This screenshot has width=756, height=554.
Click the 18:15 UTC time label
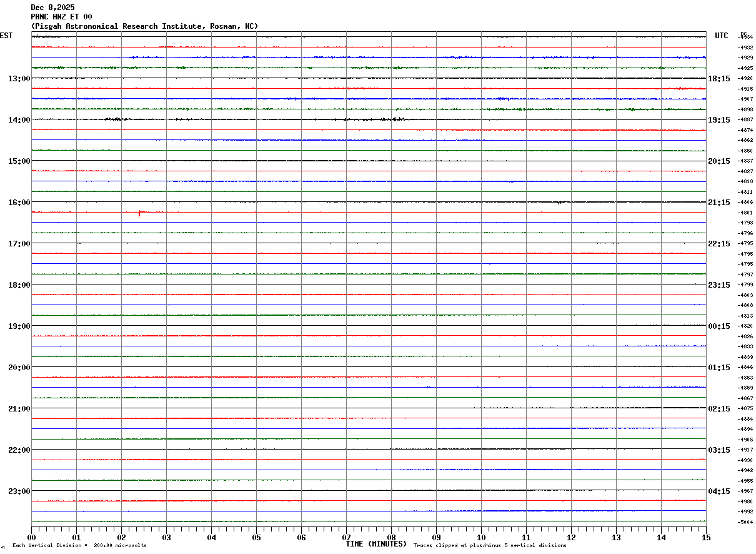(719, 79)
